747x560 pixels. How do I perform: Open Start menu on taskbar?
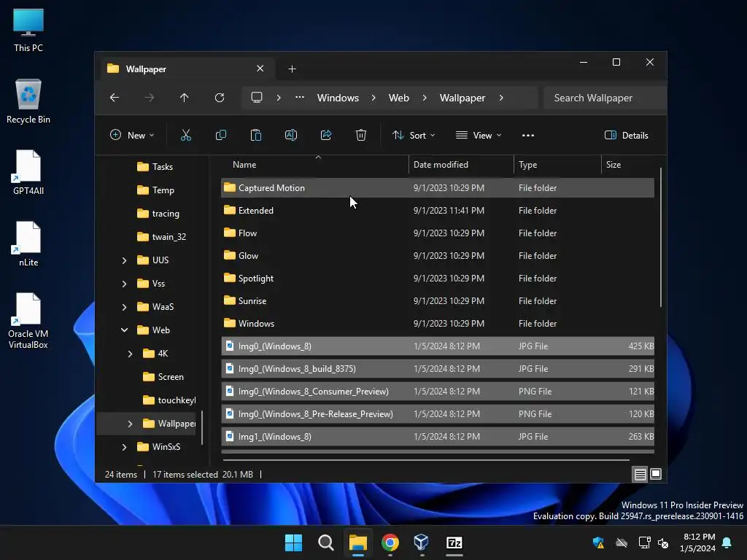pos(293,542)
